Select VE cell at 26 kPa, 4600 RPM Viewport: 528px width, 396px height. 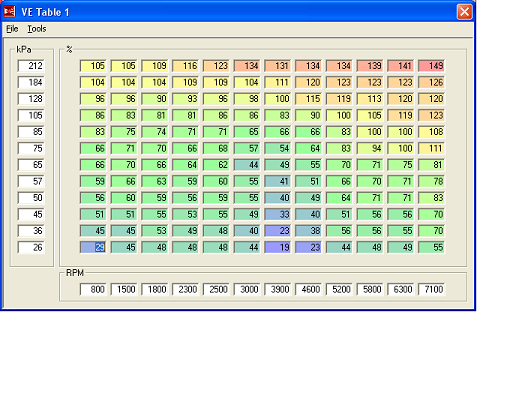point(308,248)
